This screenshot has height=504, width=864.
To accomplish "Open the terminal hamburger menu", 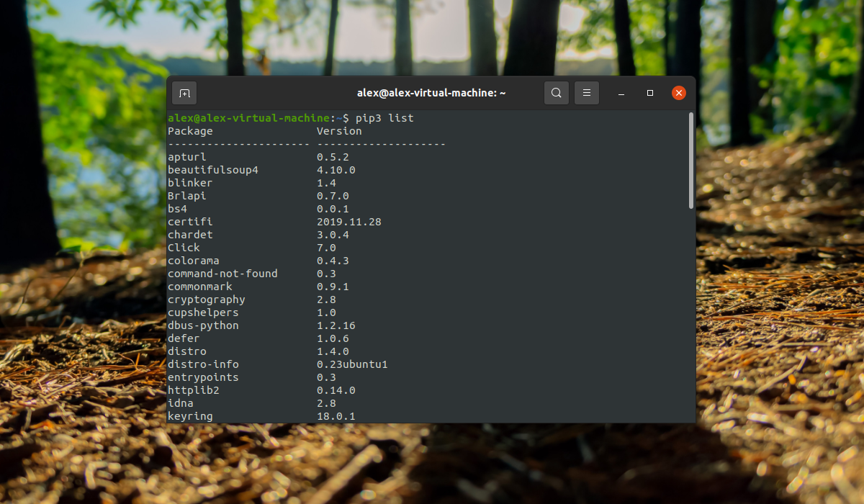I will (587, 93).
